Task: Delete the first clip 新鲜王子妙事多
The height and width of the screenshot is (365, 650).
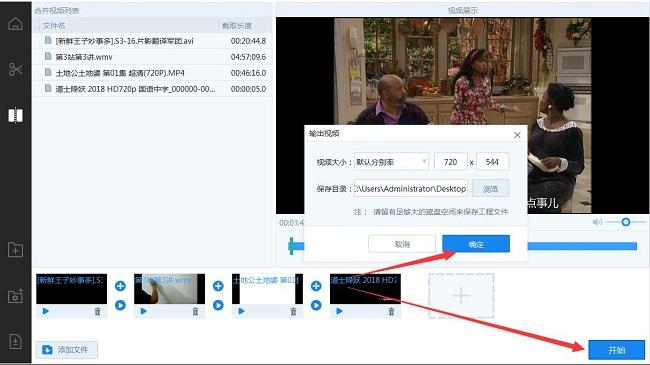Action: (97, 311)
